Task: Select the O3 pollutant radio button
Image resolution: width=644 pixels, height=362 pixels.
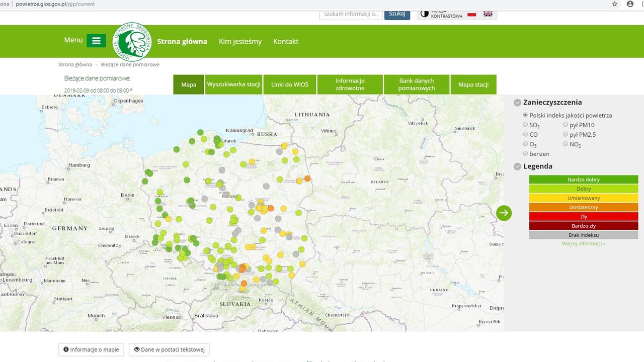Action: click(x=526, y=144)
